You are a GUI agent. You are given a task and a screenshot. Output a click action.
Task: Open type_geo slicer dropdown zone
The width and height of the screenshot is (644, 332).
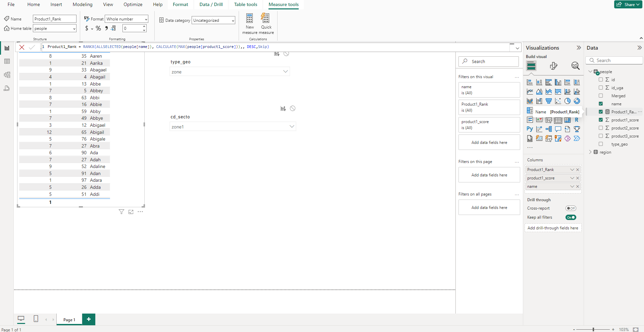click(x=230, y=71)
